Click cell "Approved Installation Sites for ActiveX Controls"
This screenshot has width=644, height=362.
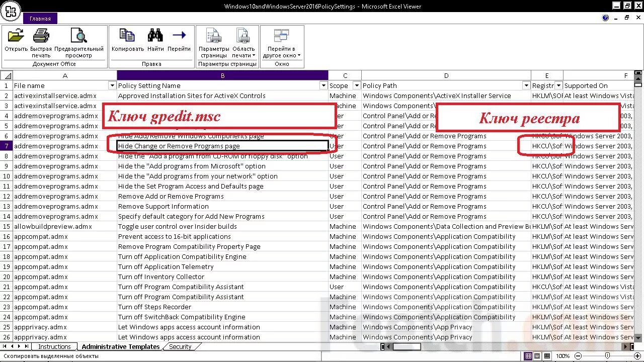(x=222, y=96)
